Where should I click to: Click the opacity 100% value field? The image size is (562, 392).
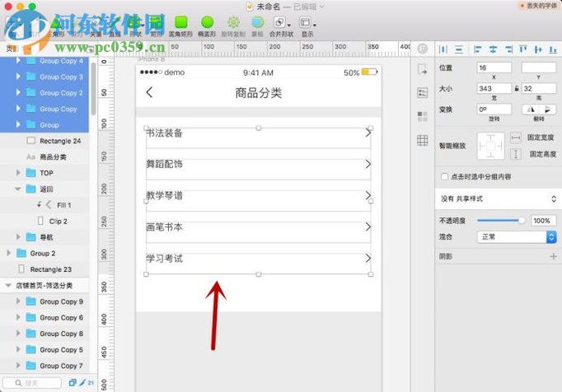tap(543, 221)
